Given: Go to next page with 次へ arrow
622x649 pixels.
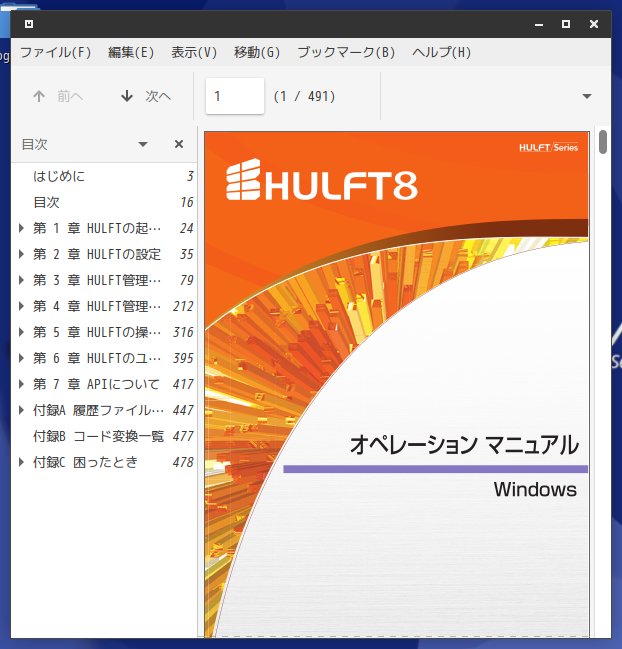Looking at the screenshot, I should (146, 96).
